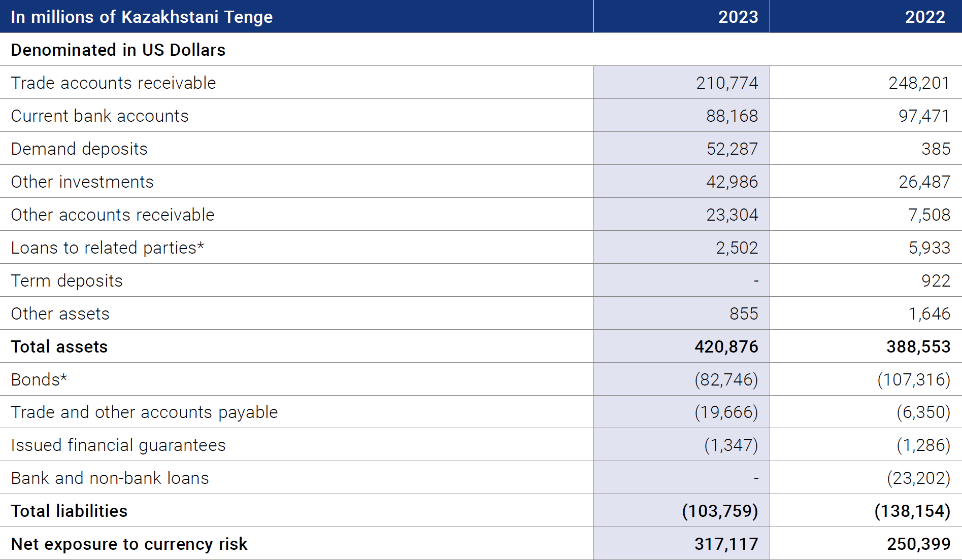Click the value 5,933
Image resolution: width=962 pixels, height=560 pixels.
click(x=929, y=248)
